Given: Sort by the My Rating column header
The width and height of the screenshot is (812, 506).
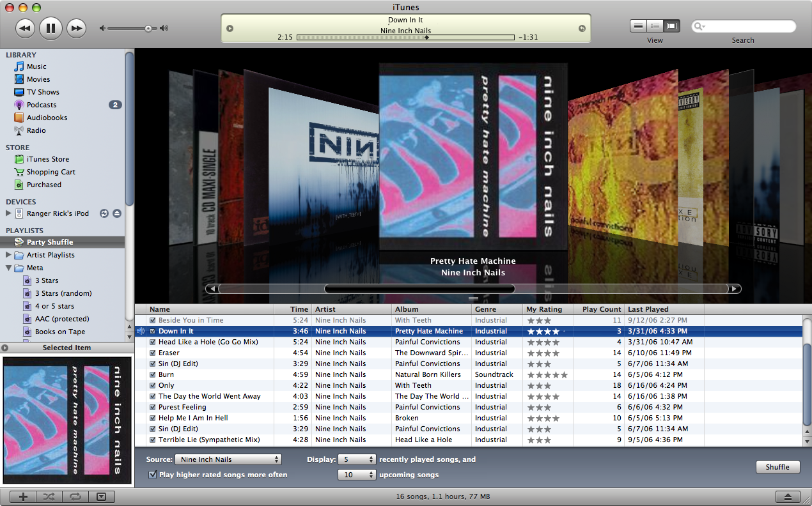Looking at the screenshot, I should (548, 309).
